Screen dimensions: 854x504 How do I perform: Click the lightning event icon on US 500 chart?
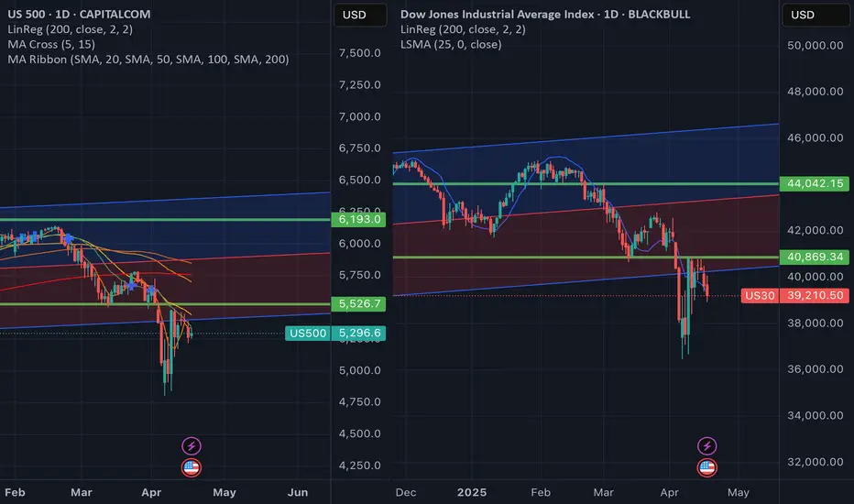(192, 446)
